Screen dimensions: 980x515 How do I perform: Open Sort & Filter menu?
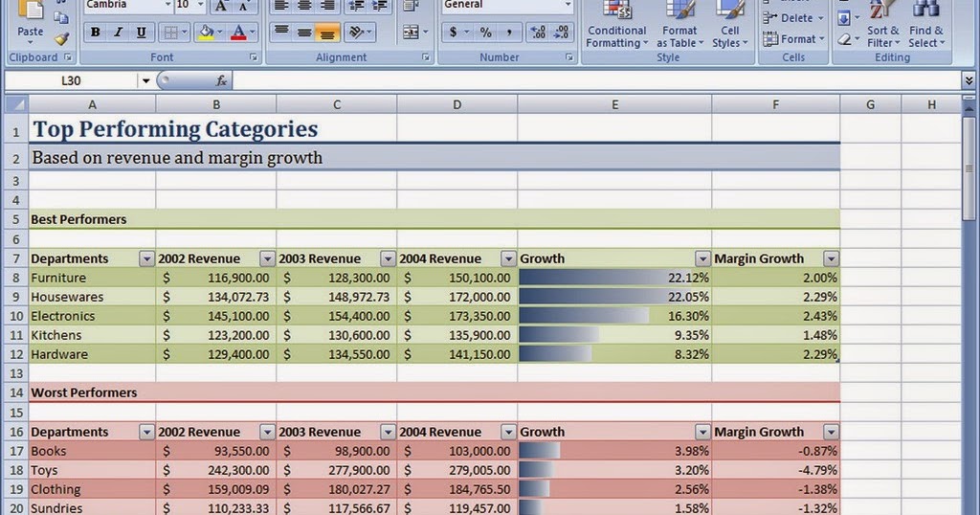[x=883, y=25]
